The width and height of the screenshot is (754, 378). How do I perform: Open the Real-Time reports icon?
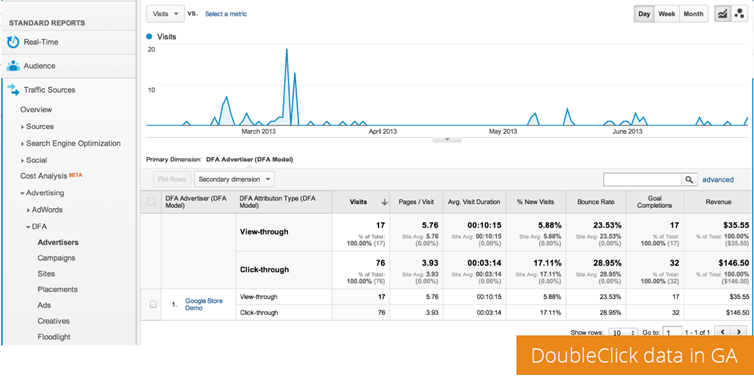click(x=13, y=42)
